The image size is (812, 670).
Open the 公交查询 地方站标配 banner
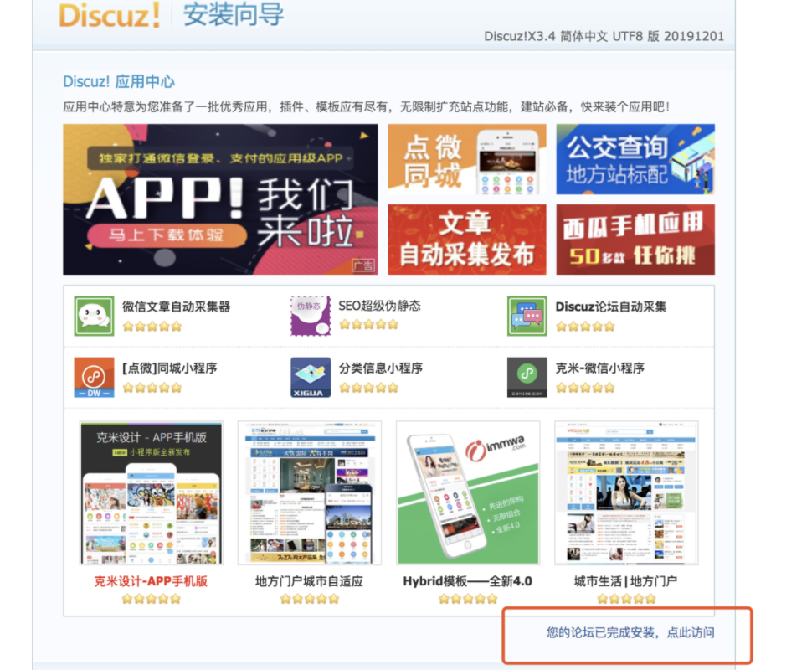tap(635, 159)
